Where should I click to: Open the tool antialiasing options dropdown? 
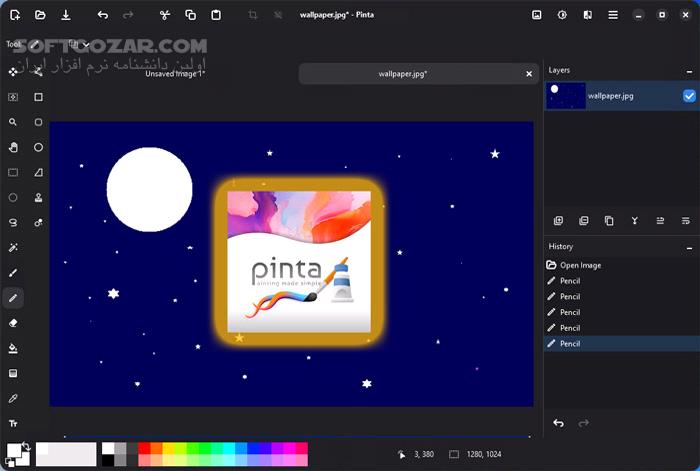tap(79, 44)
